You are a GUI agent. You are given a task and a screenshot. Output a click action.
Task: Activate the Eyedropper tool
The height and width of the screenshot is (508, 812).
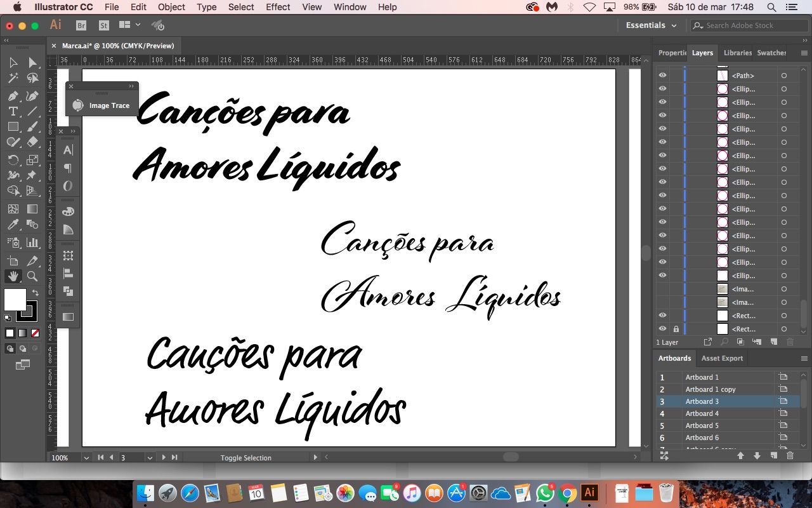click(x=13, y=225)
